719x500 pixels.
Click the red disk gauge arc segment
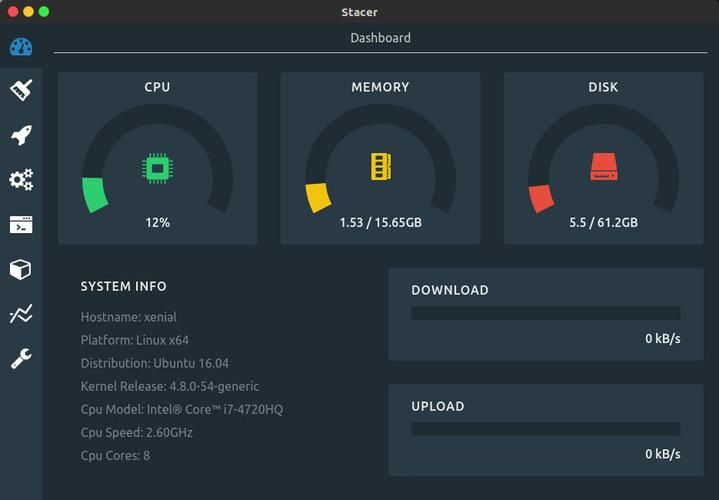click(541, 199)
